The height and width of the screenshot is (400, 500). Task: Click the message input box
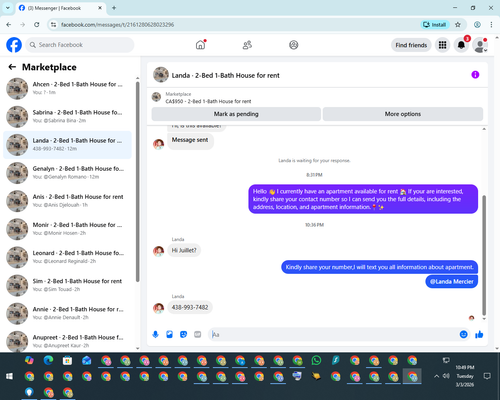click(333, 334)
